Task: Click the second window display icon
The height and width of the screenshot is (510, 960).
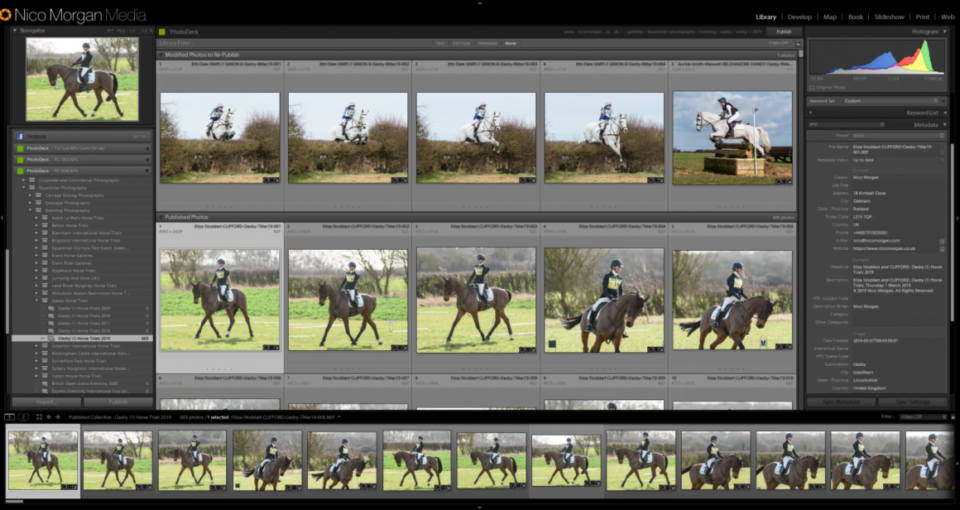Action: point(23,417)
